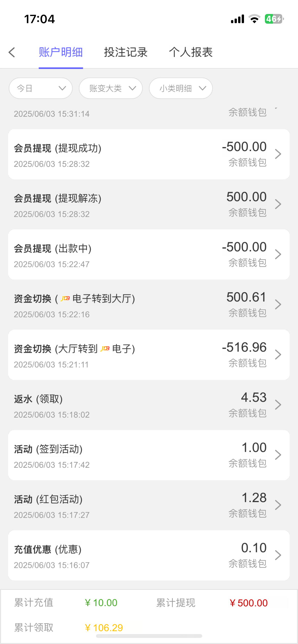Open the 充值优惠 (优惠) transaction row
Screen dimensions: 298x644
pyautogui.click(x=149, y=555)
